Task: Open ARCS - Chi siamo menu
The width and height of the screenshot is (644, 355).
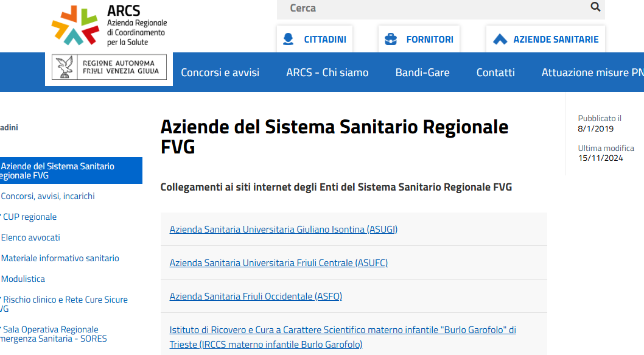Action: tap(327, 72)
